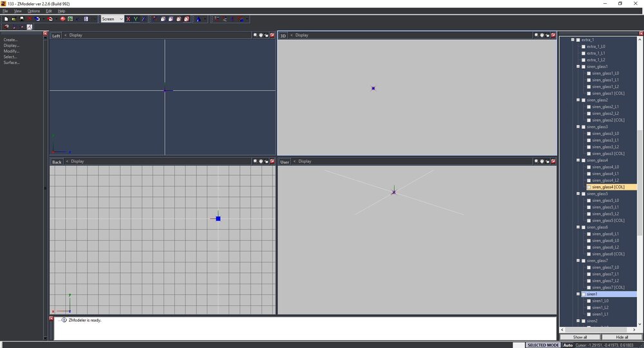This screenshot has width=644, height=348.
Task: Open the Options menu
Action: point(33,11)
